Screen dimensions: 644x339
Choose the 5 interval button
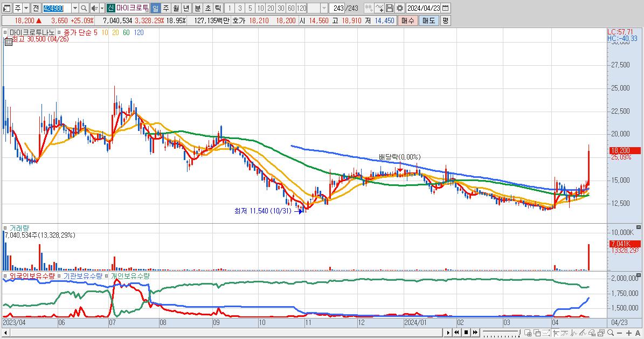[x=250, y=8]
